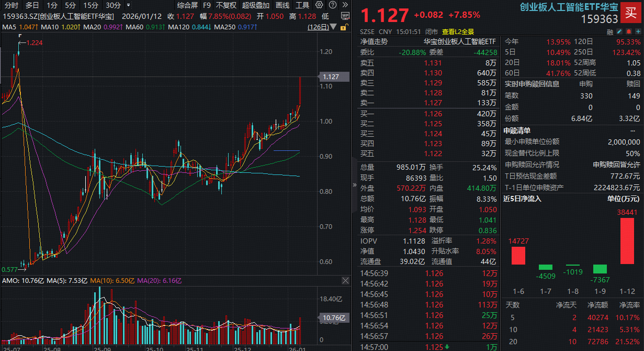644x351 pixels.
Task: Expand the period list after 30分
Action: [x=129, y=5]
